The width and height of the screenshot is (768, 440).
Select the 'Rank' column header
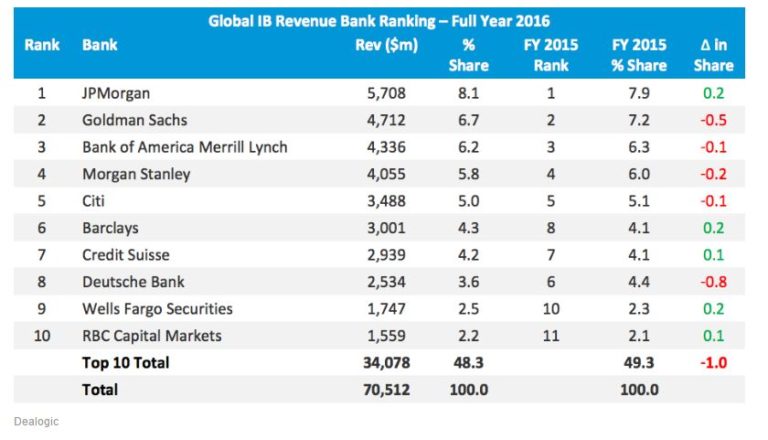[x=42, y=45]
